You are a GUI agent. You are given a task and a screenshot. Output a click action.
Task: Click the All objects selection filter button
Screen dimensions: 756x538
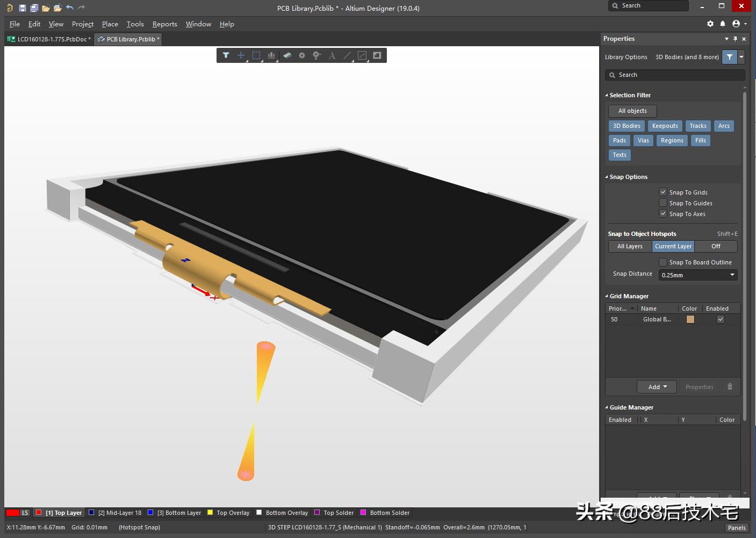click(632, 111)
